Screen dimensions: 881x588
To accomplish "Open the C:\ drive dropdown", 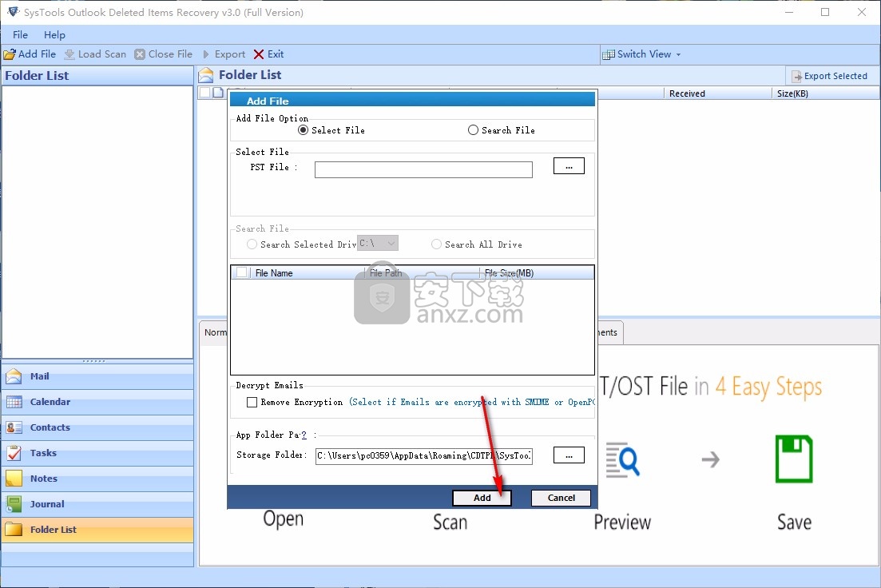I will pyautogui.click(x=378, y=244).
